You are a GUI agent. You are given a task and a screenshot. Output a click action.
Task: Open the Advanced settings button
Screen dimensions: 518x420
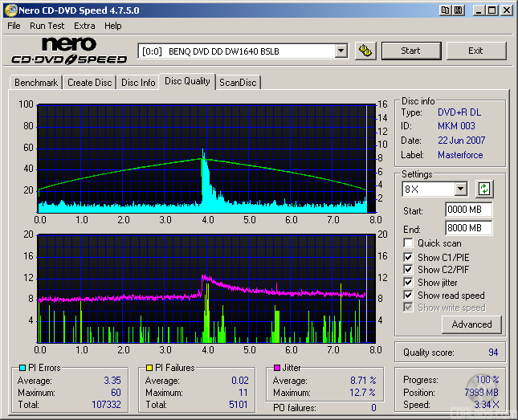471,324
